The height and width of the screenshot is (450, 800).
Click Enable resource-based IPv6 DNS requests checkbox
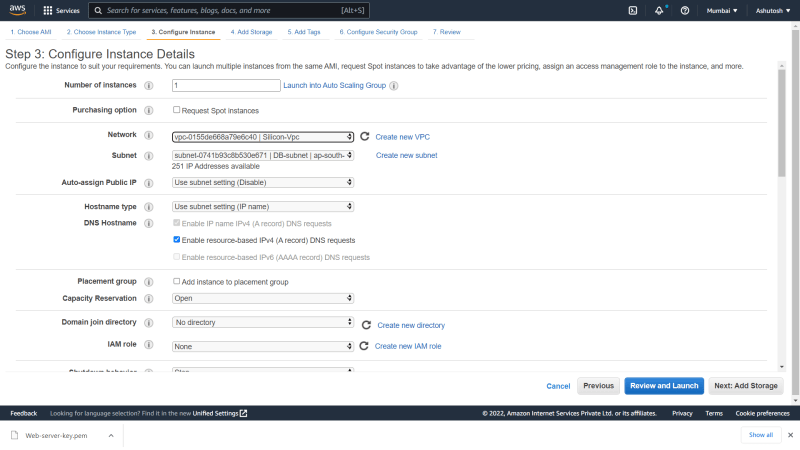(177, 257)
